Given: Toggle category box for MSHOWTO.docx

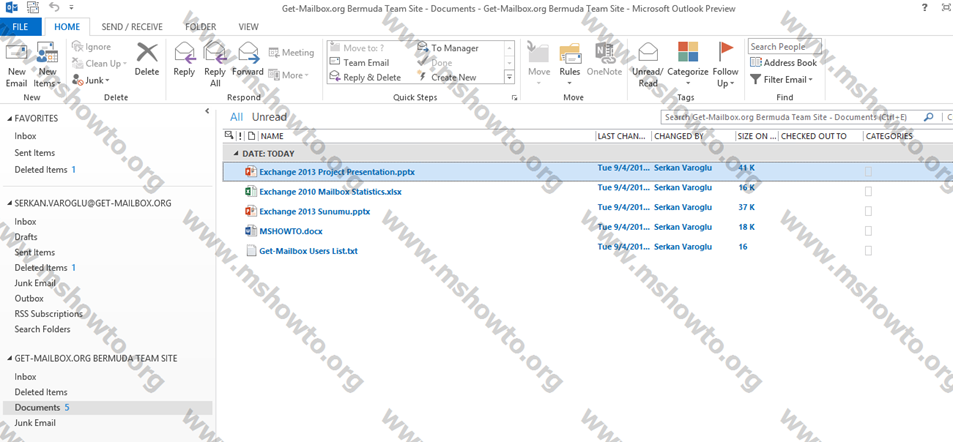Looking at the screenshot, I should (x=868, y=231).
